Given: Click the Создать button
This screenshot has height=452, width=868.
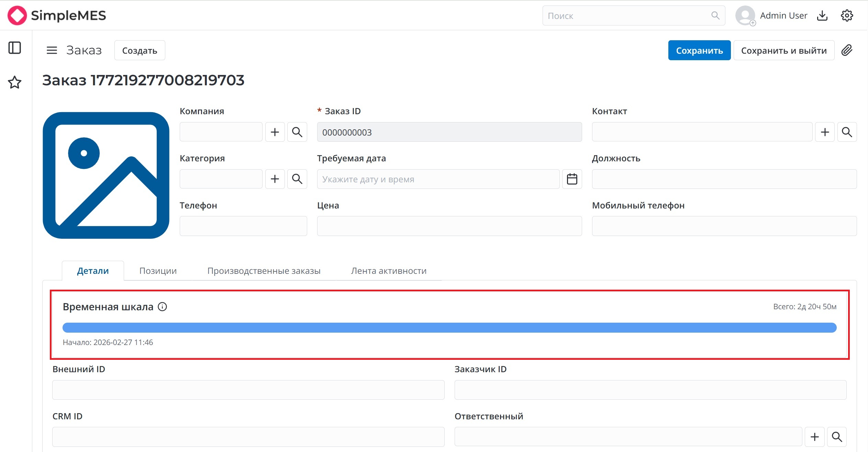Looking at the screenshot, I should click(140, 51).
